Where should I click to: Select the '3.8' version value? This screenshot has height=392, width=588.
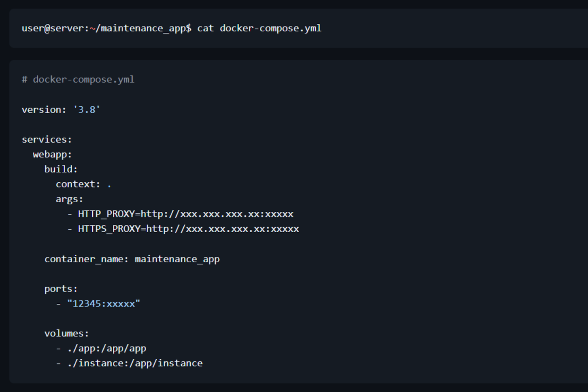click(87, 110)
